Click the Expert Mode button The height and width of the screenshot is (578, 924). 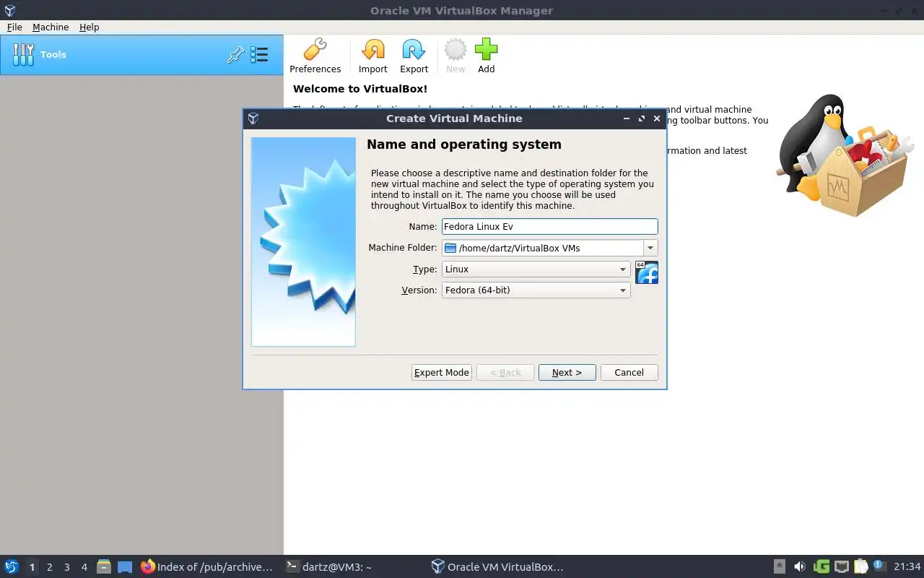[x=442, y=373]
